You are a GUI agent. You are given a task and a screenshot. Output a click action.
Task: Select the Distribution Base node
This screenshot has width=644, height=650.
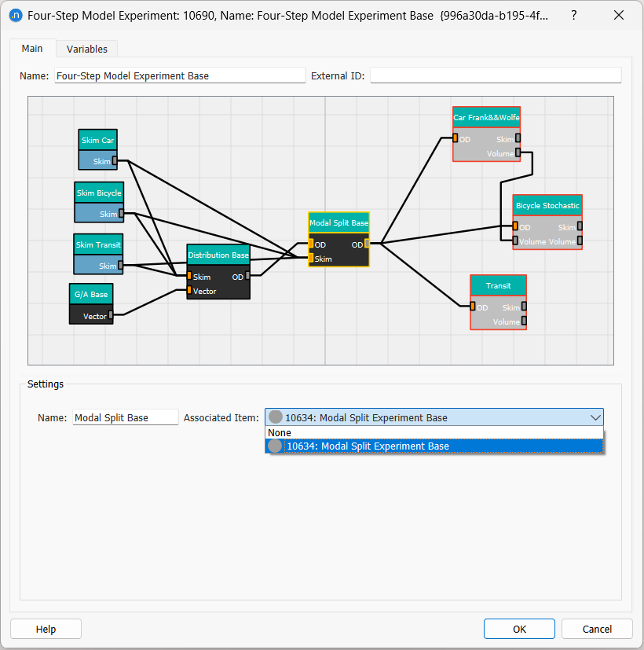218,254
